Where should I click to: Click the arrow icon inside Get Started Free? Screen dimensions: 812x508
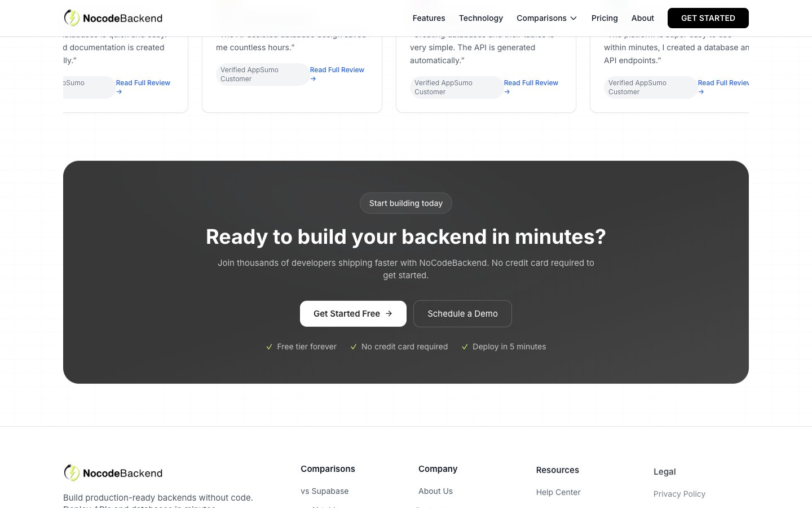tap(389, 313)
